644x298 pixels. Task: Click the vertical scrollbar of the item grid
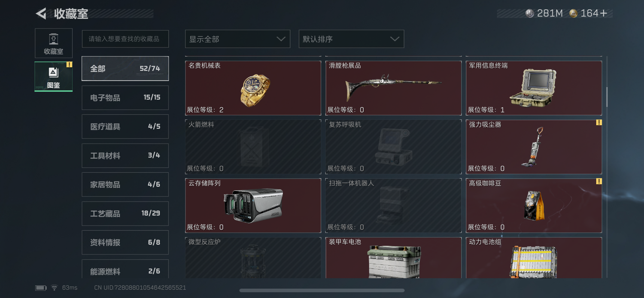tap(607, 97)
